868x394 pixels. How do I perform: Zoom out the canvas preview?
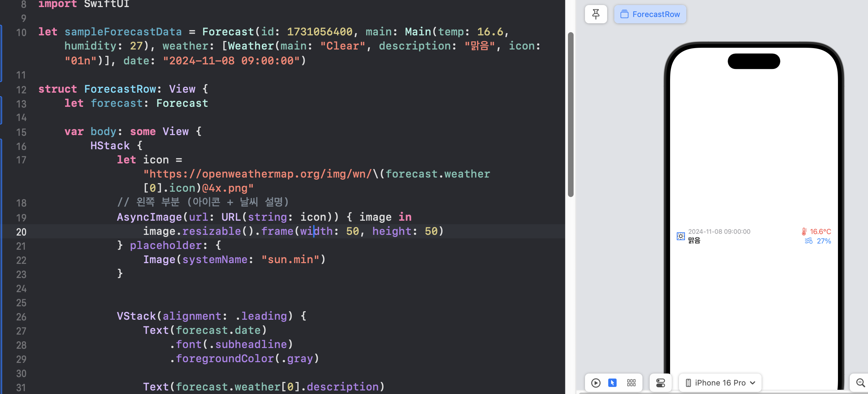point(860,383)
